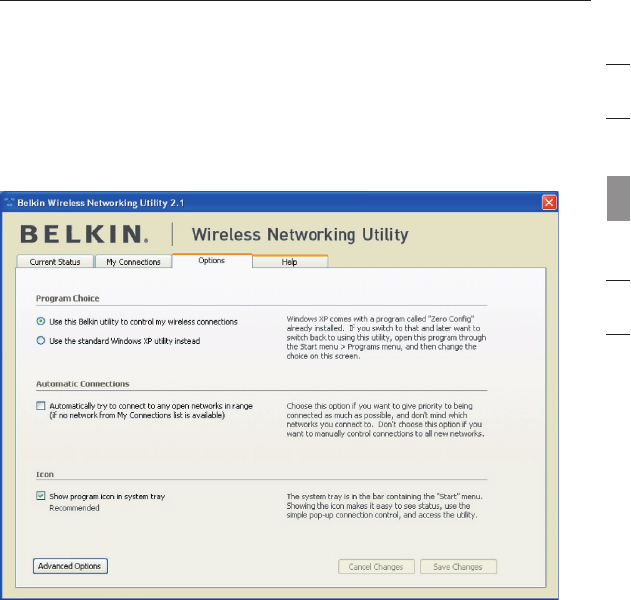The height and width of the screenshot is (600, 631).
Task: Click the 'Wireless Networking Utility' header title
Action: pyautogui.click(x=300, y=235)
